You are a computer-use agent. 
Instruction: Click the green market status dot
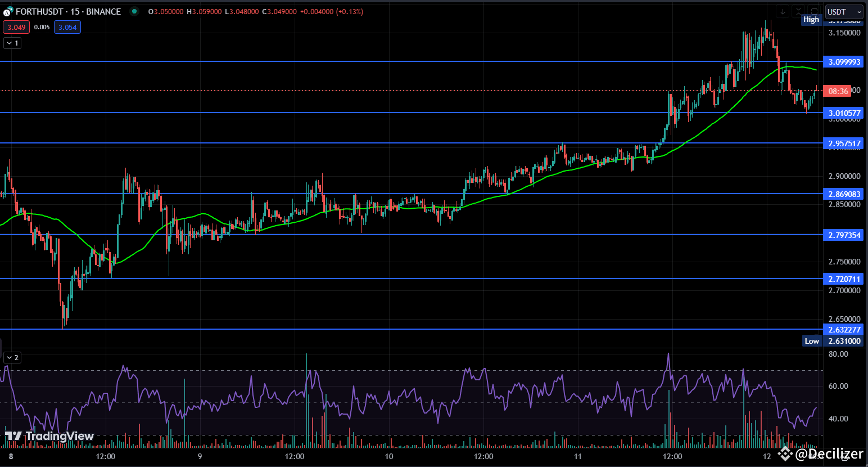134,11
